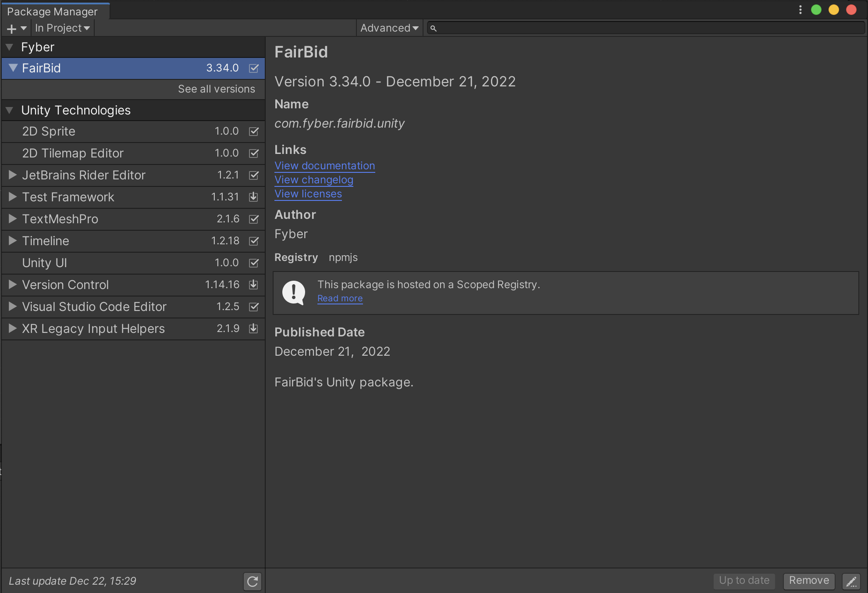Expand the TextMeshPro entry
This screenshot has height=593, width=868.
[x=13, y=219]
